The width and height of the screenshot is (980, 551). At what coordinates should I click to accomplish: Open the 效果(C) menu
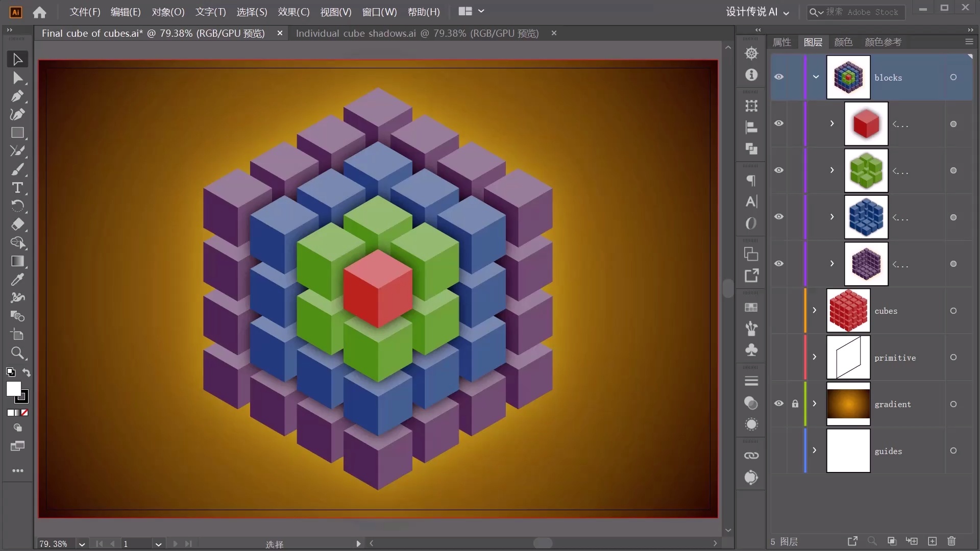pyautogui.click(x=293, y=12)
